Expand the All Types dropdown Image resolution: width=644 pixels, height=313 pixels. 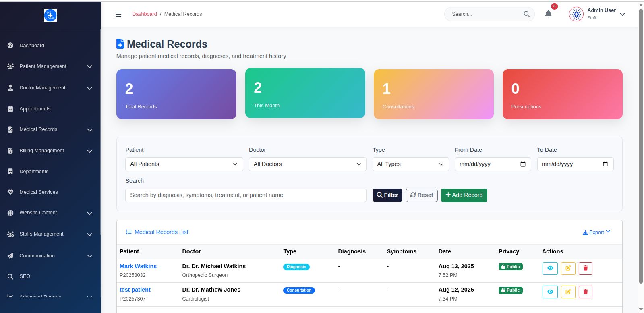click(410, 164)
